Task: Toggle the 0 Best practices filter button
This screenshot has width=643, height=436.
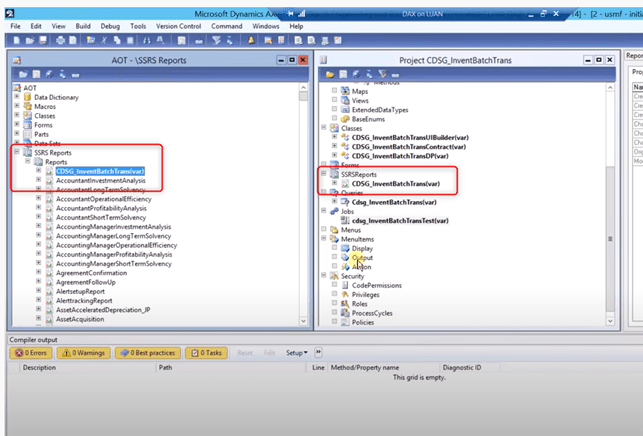Action: pyautogui.click(x=148, y=353)
